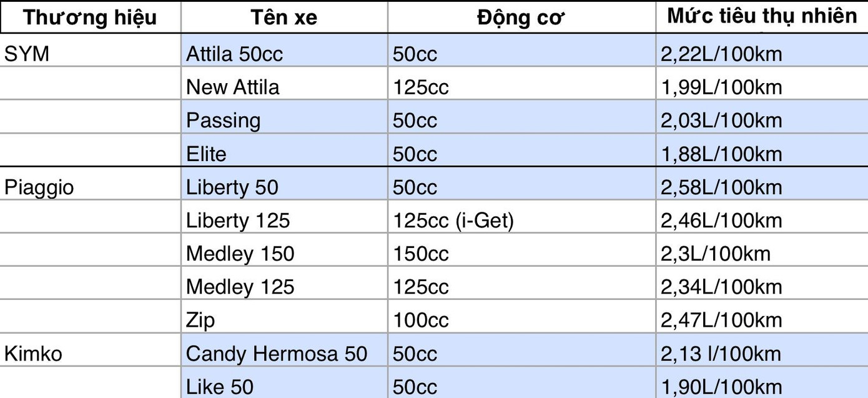Click the "Tên xe" column header
This screenshot has height=398, width=868.
[284, 17]
